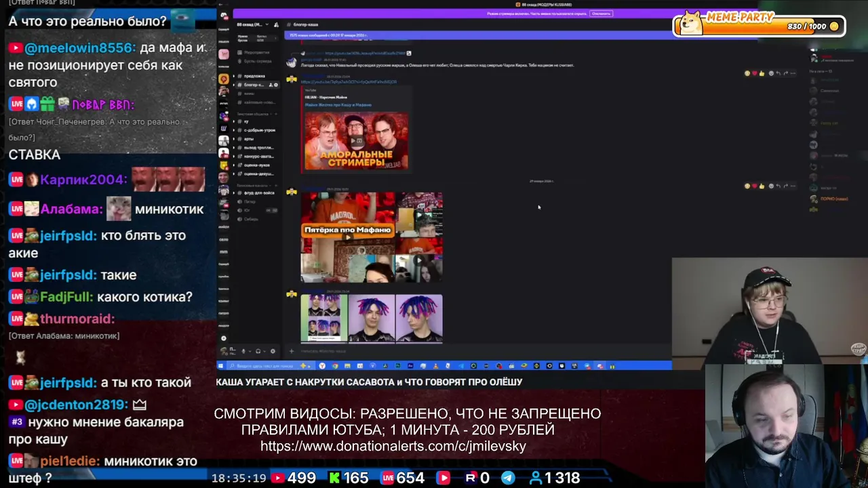Open more options on Пятёрка video message
This screenshot has height=488, width=868.
(x=793, y=186)
